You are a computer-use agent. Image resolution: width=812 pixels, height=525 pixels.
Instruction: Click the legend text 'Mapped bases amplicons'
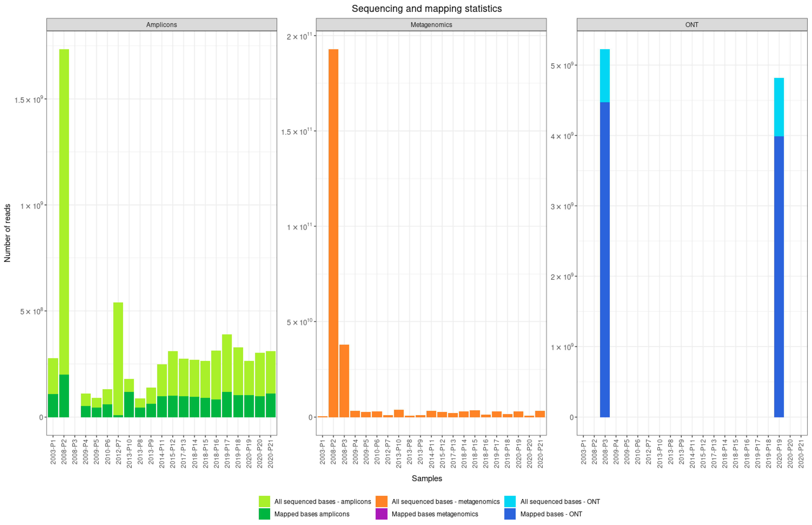(312, 514)
